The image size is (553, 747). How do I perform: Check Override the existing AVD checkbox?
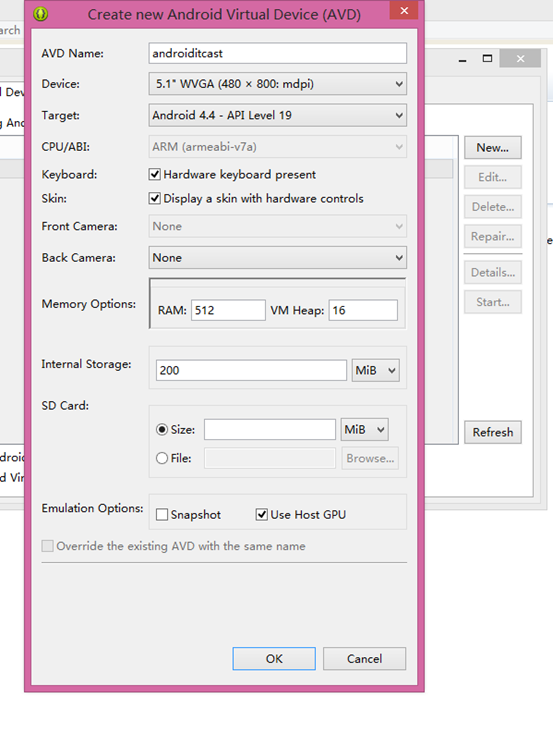[47, 546]
